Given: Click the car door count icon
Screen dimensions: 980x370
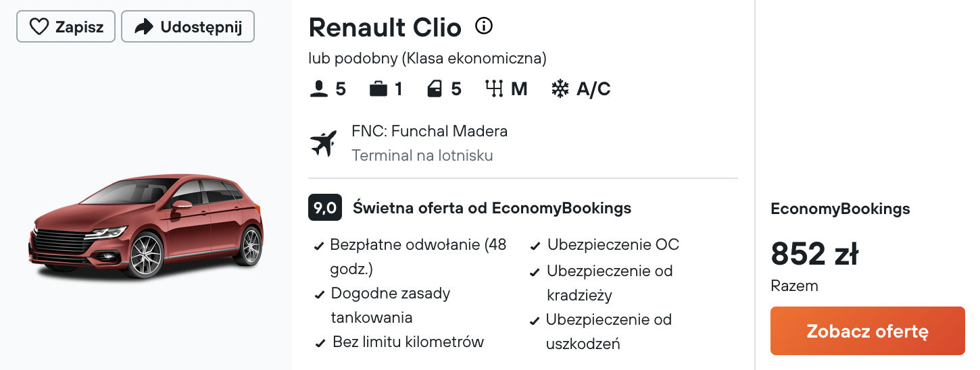Looking at the screenshot, I should tap(435, 88).
